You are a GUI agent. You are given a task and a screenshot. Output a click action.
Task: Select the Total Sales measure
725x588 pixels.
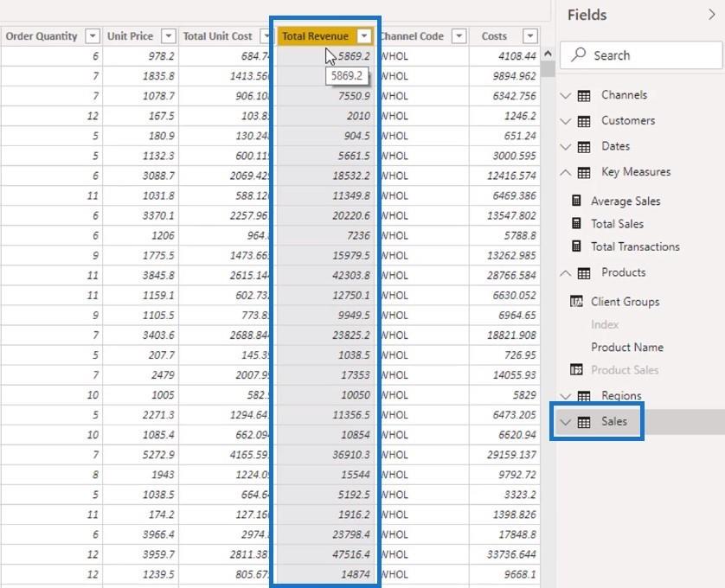tap(617, 224)
